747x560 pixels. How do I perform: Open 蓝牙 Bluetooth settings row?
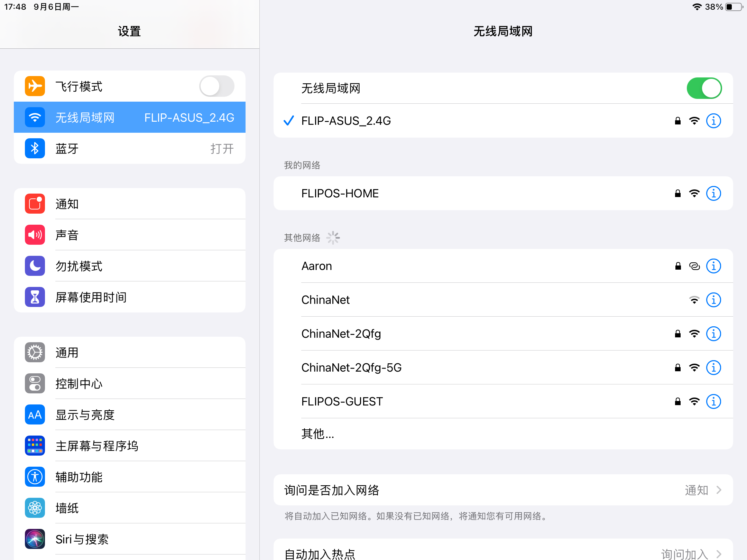(x=130, y=148)
